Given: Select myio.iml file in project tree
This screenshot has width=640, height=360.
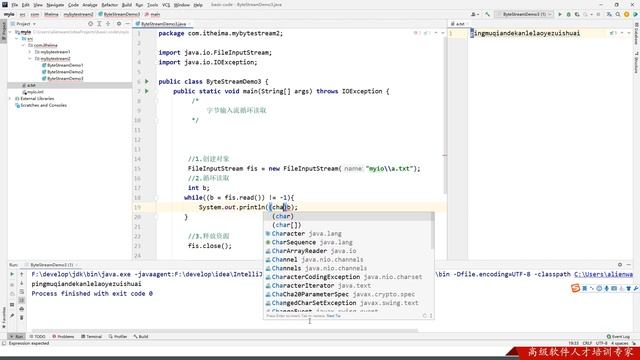Looking at the screenshot, I should pyautogui.click(x=33, y=92).
